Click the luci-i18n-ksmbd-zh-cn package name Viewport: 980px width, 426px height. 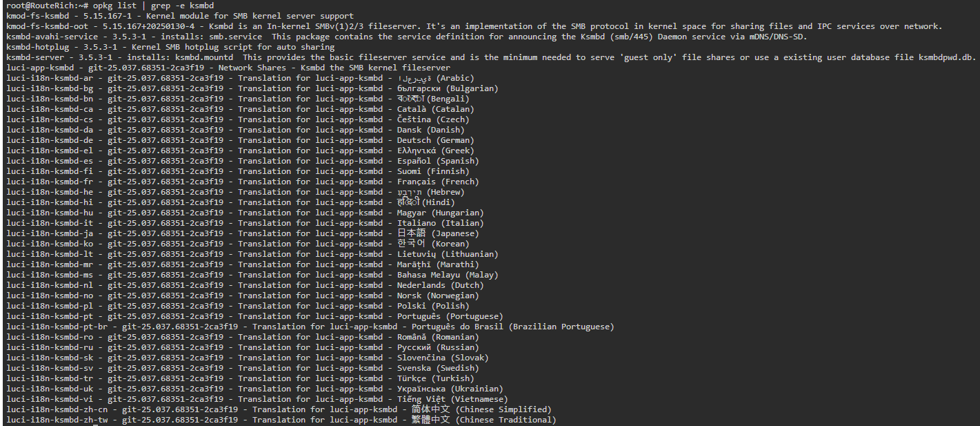pos(57,409)
